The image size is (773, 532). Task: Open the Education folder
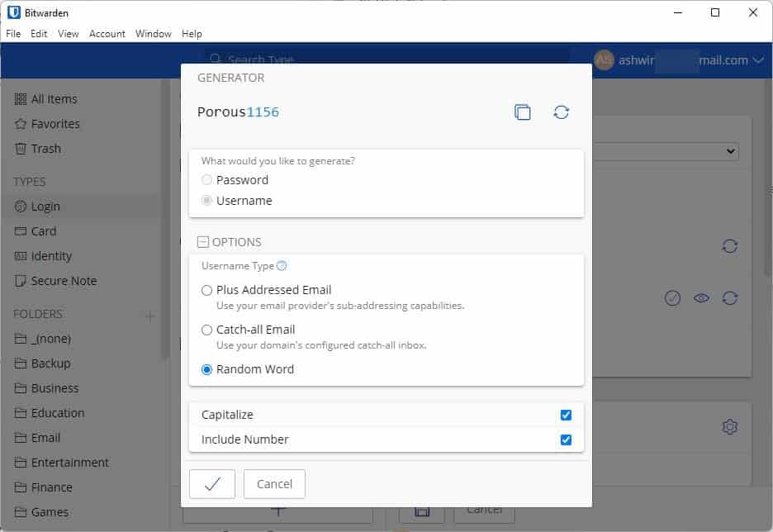pos(58,413)
